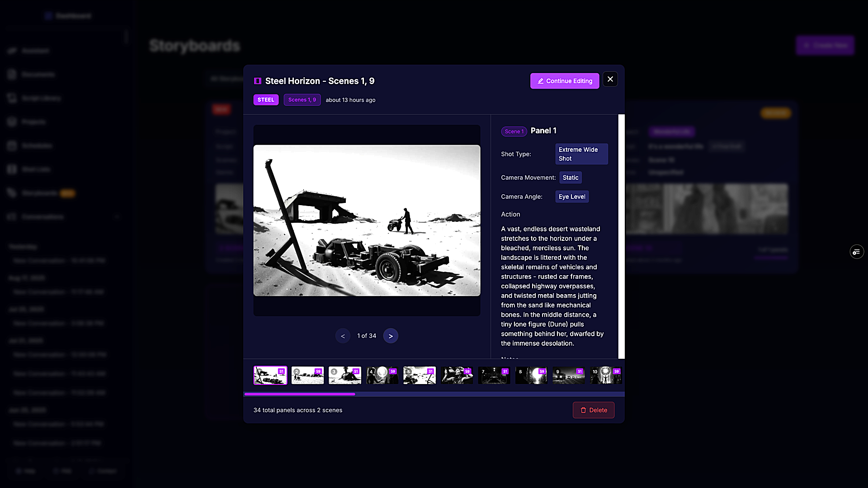The image size is (868, 488).
Task: Click the 'Steel Horizon - Scenes 1, 9' title
Action: 320,81
